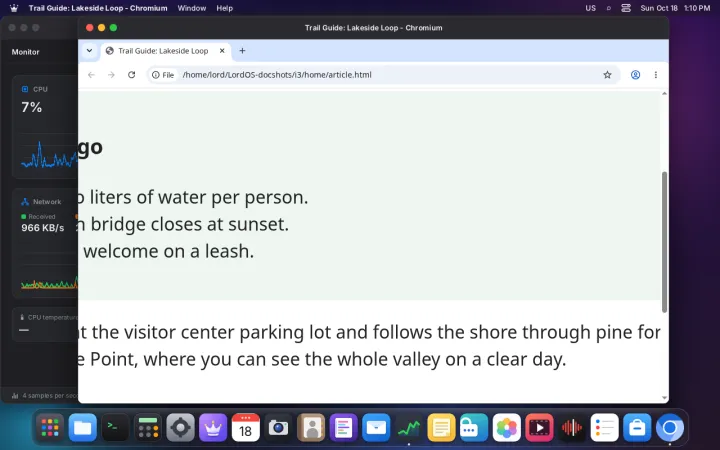This screenshot has height=450, width=720.
Task: Click the scrollbar down arrow
Action: (x=664, y=398)
